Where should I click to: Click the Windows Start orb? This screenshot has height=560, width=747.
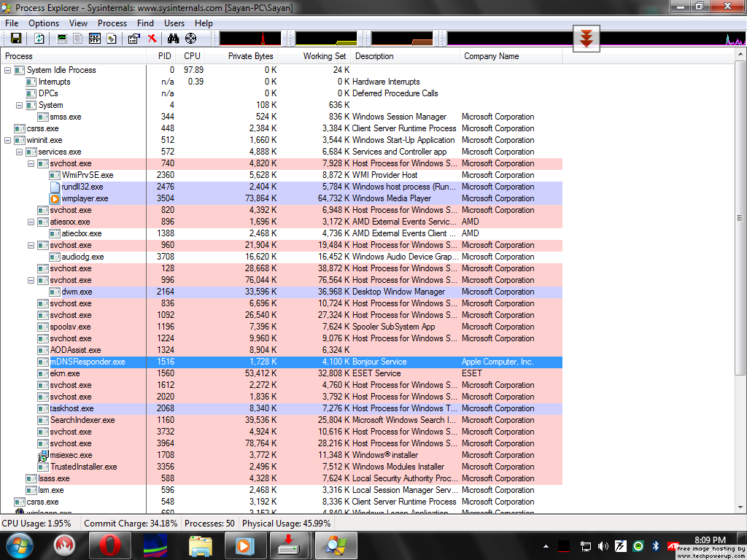click(20, 545)
